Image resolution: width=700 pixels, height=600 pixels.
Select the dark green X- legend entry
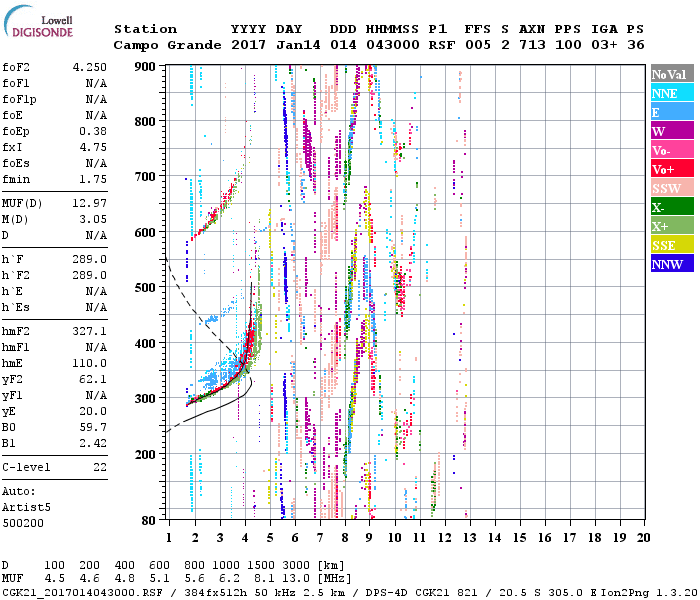click(x=671, y=207)
